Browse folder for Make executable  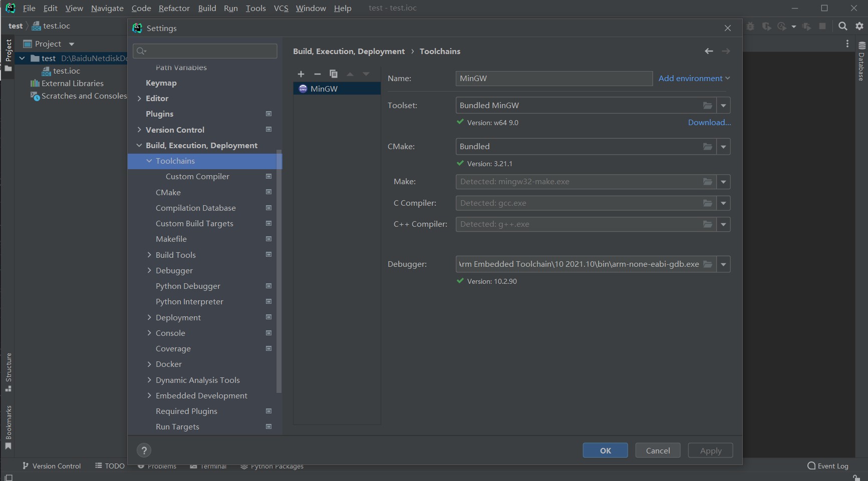[x=707, y=182]
